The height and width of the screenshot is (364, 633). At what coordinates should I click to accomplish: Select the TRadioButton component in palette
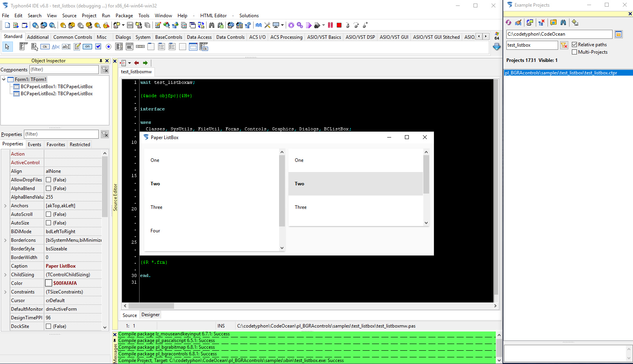point(109,47)
